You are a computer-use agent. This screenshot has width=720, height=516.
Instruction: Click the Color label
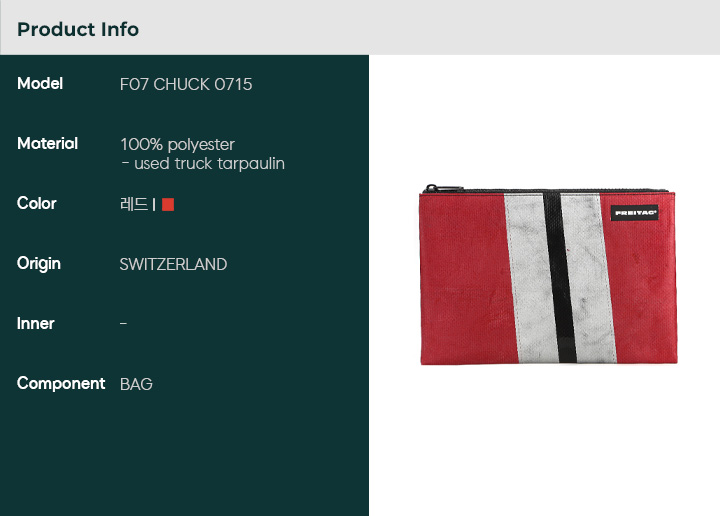point(37,204)
